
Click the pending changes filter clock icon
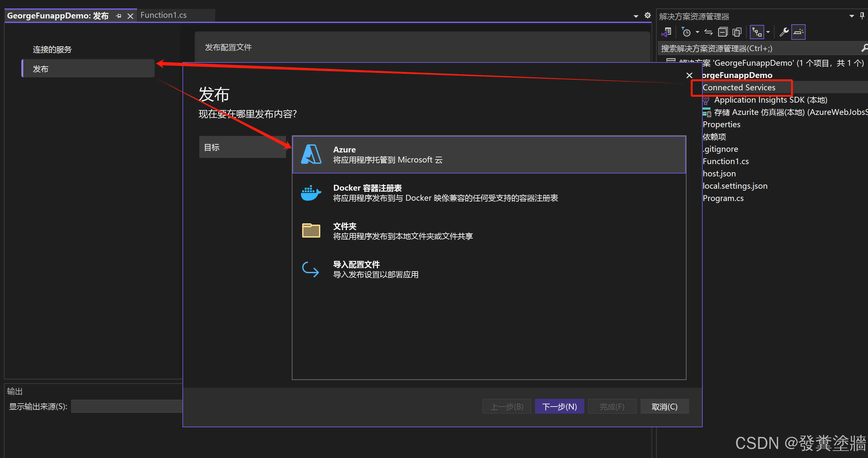pos(686,32)
